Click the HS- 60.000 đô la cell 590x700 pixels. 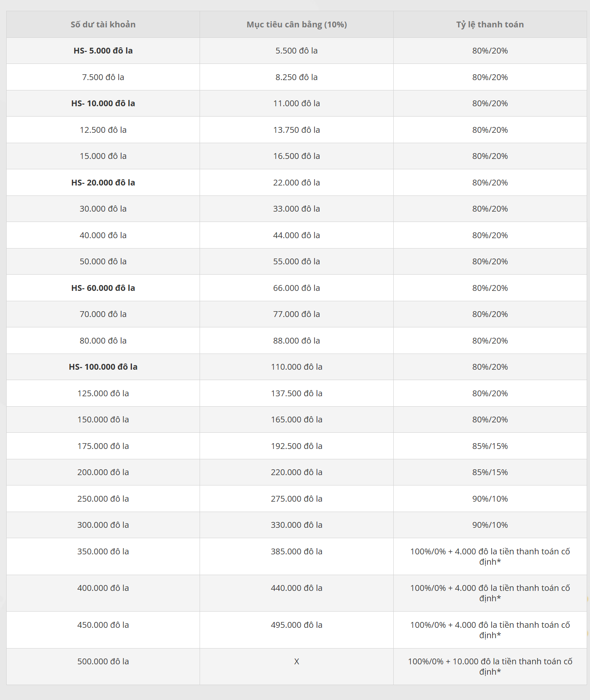[103, 288]
